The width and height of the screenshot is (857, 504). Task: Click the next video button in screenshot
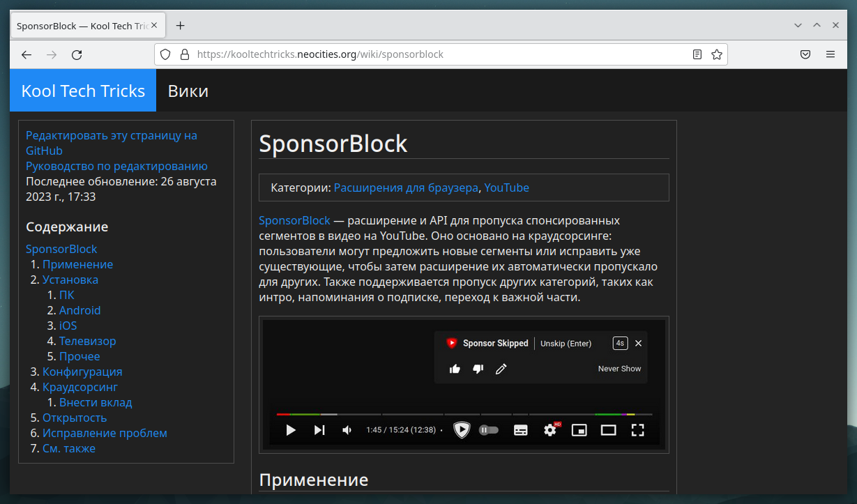click(319, 430)
